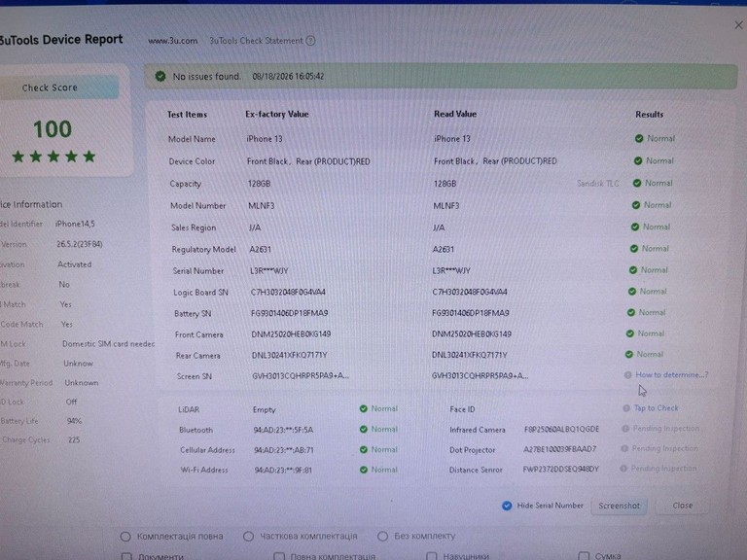Click the Bluetooth address 94:AD:23:**:5F:5A
This screenshot has width=747, height=560.
(x=283, y=430)
